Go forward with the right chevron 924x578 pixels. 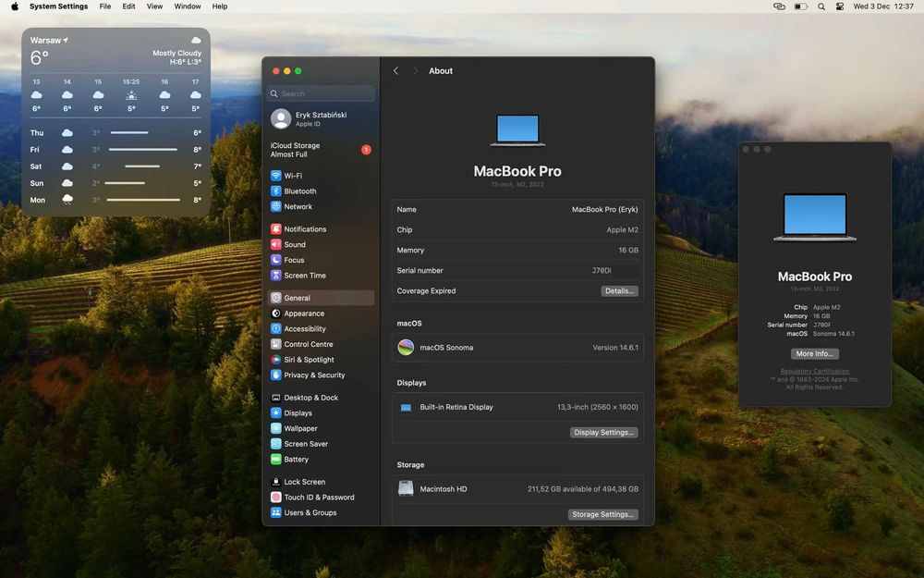(416, 71)
